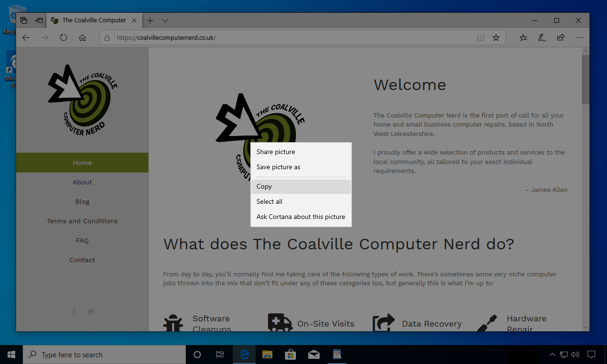
Task: Click the Facebook icon in sidebar
Action: tap(74, 311)
